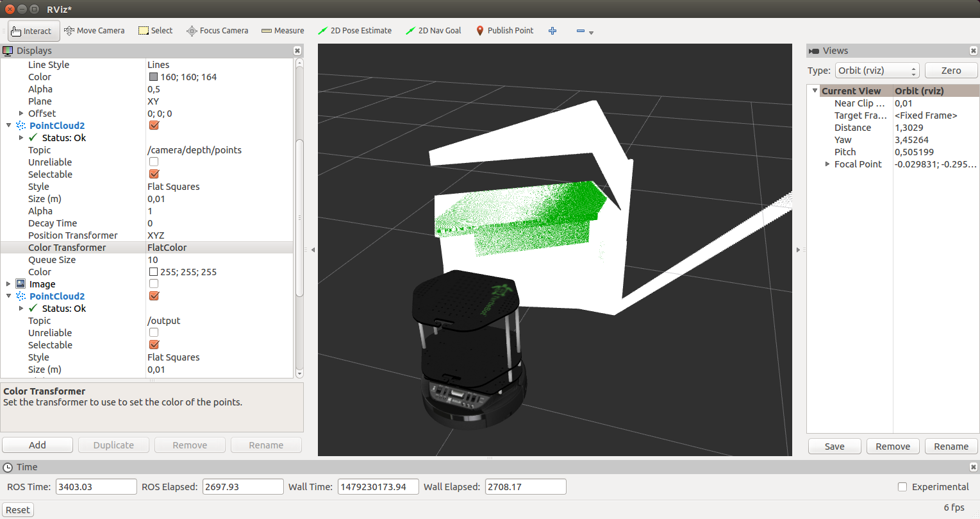Image resolution: width=980 pixels, height=519 pixels.
Task: Click Rename in the Views panel
Action: point(951,447)
